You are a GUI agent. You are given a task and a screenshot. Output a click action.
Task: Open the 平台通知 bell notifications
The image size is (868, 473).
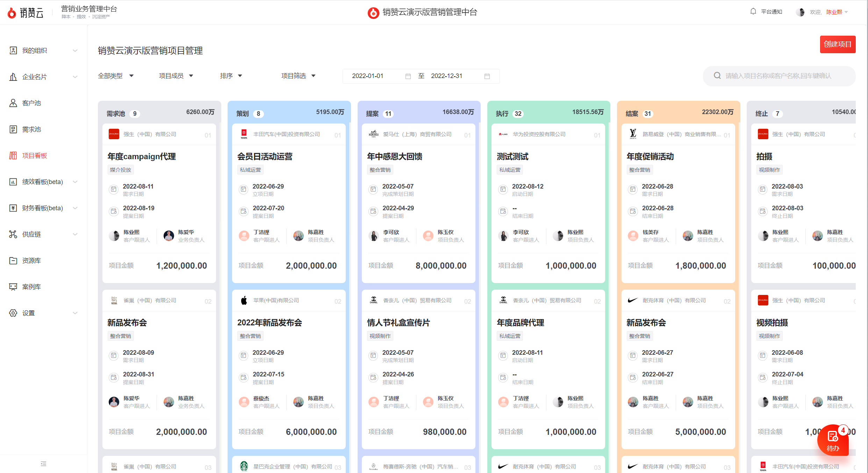pos(753,12)
